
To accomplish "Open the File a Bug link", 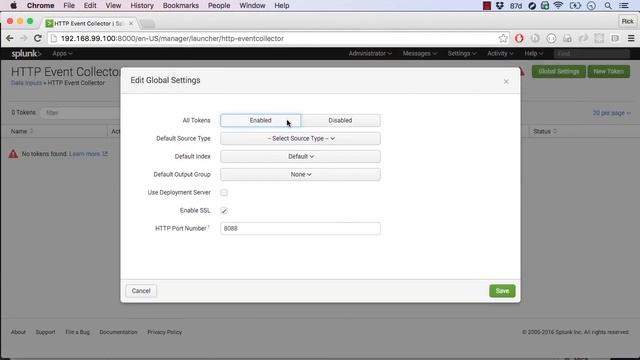I will [x=77, y=332].
